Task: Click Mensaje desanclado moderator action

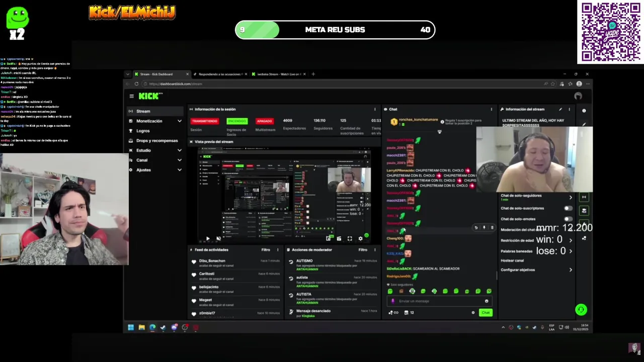Action: [332, 313]
